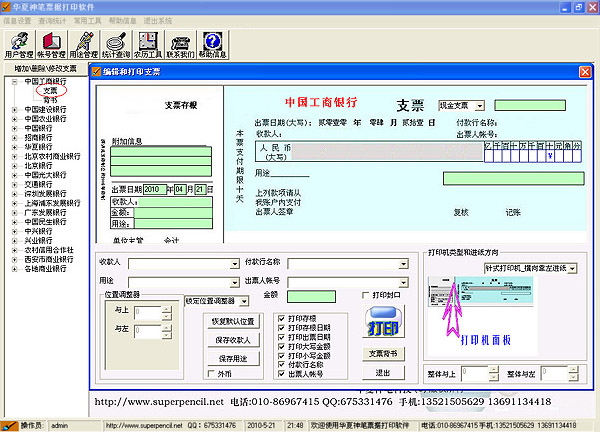Screen dimensions: 600x432
Task: Click the 退出 exit button
Action: (383, 373)
